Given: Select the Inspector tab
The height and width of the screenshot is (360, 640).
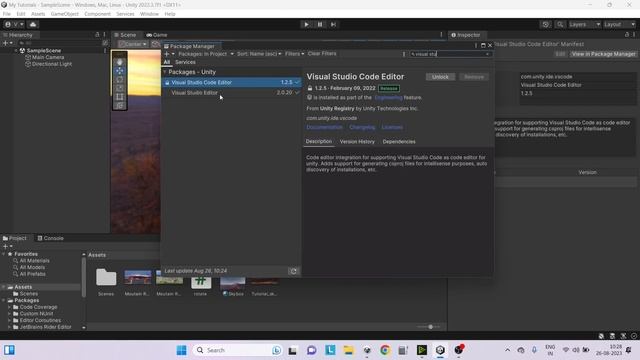Looking at the screenshot, I should pyautogui.click(x=466, y=35).
